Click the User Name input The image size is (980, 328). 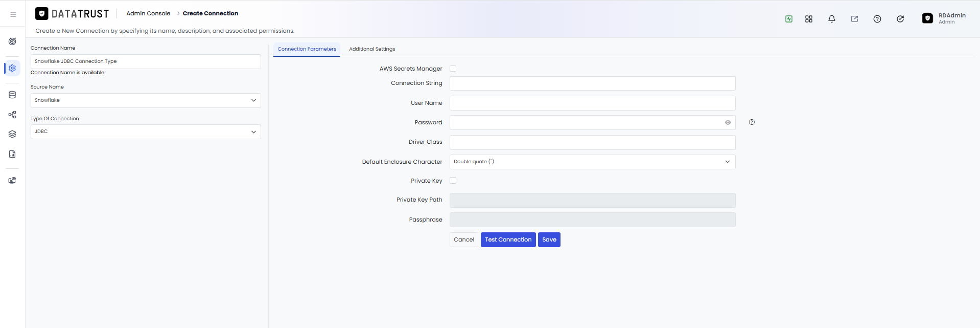coord(592,103)
